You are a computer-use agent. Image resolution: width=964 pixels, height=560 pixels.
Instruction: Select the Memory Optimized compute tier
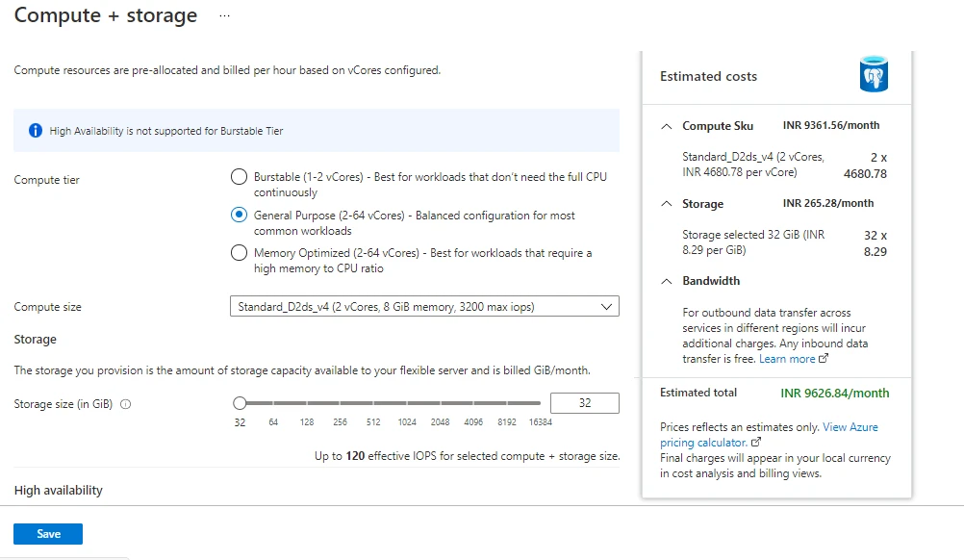(x=239, y=252)
